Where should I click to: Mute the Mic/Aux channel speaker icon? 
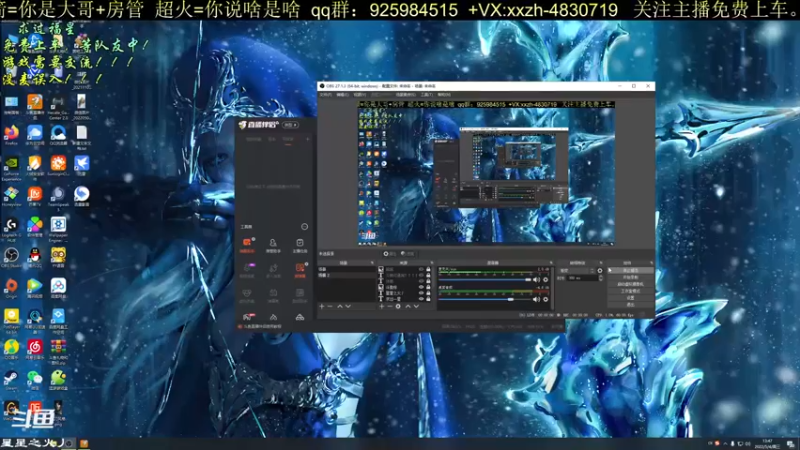point(536,280)
